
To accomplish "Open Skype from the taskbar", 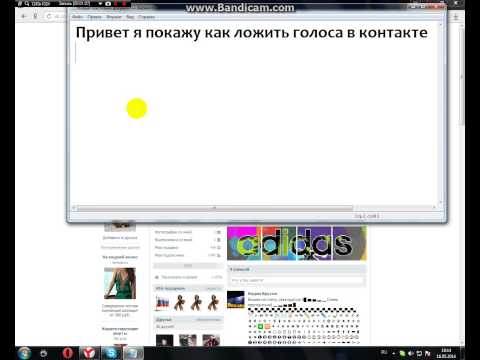I will click(110, 353).
